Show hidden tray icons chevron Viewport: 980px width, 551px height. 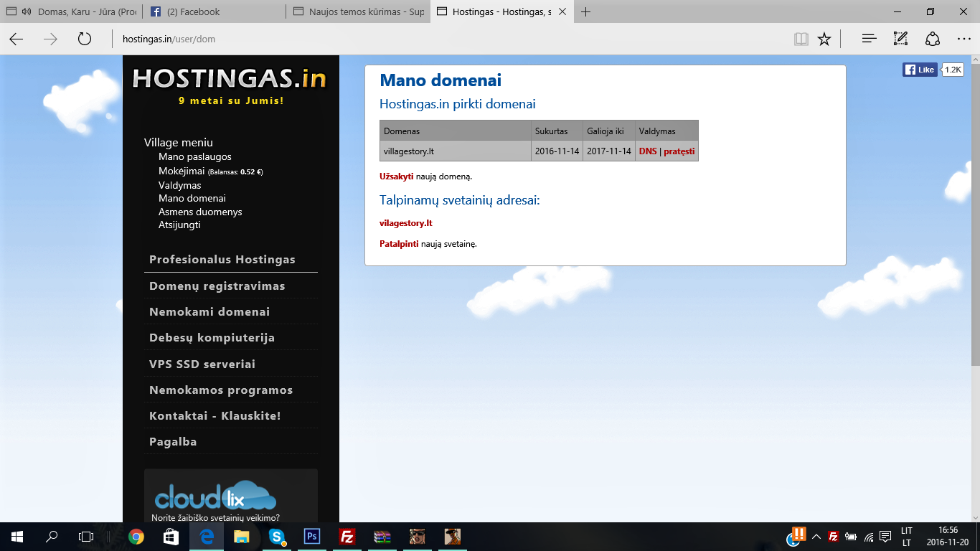coord(816,537)
